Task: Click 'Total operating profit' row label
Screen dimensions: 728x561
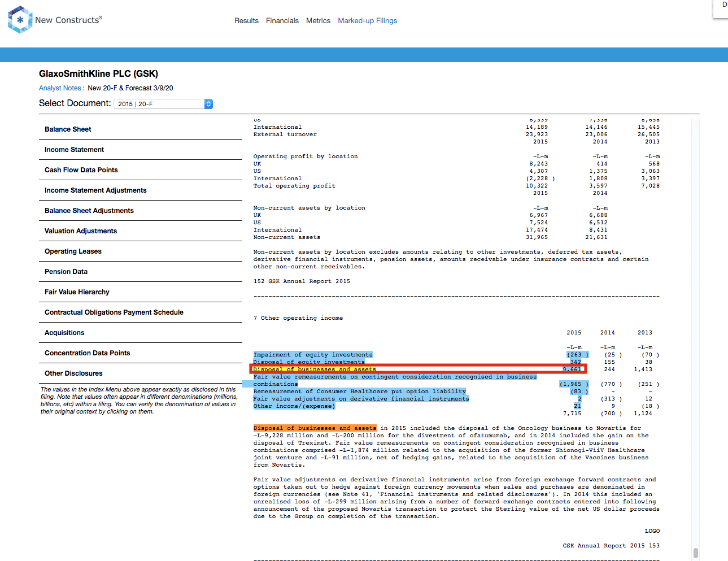Action: [x=294, y=186]
